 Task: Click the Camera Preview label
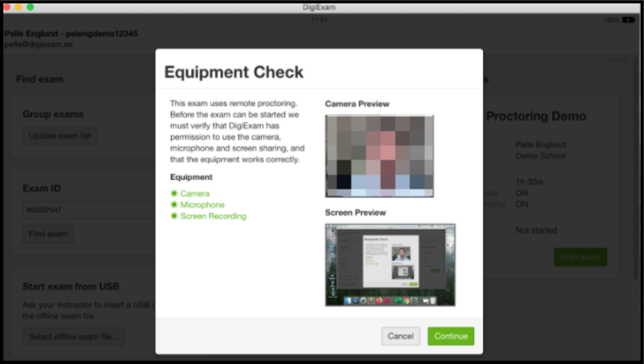point(357,104)
